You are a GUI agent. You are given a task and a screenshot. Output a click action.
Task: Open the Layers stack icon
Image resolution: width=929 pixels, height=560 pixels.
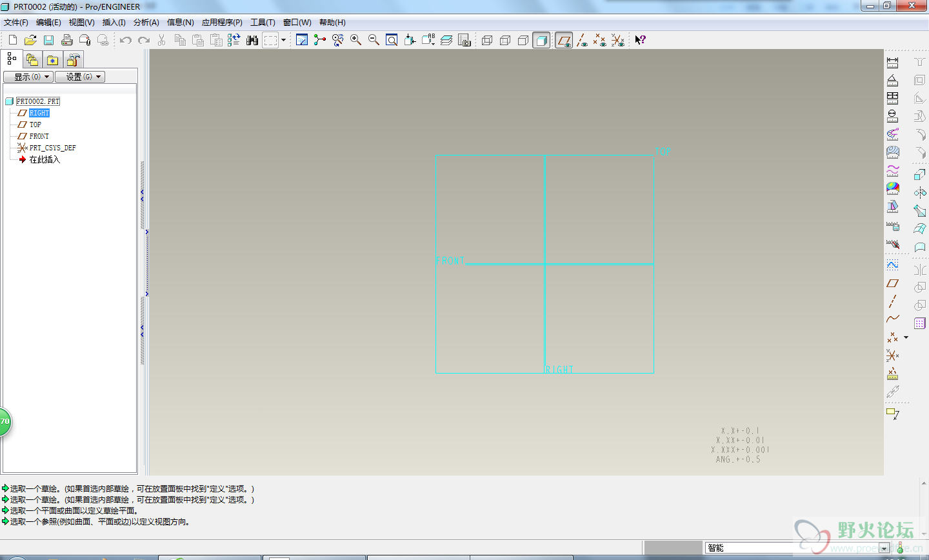(x=446, y=40)
